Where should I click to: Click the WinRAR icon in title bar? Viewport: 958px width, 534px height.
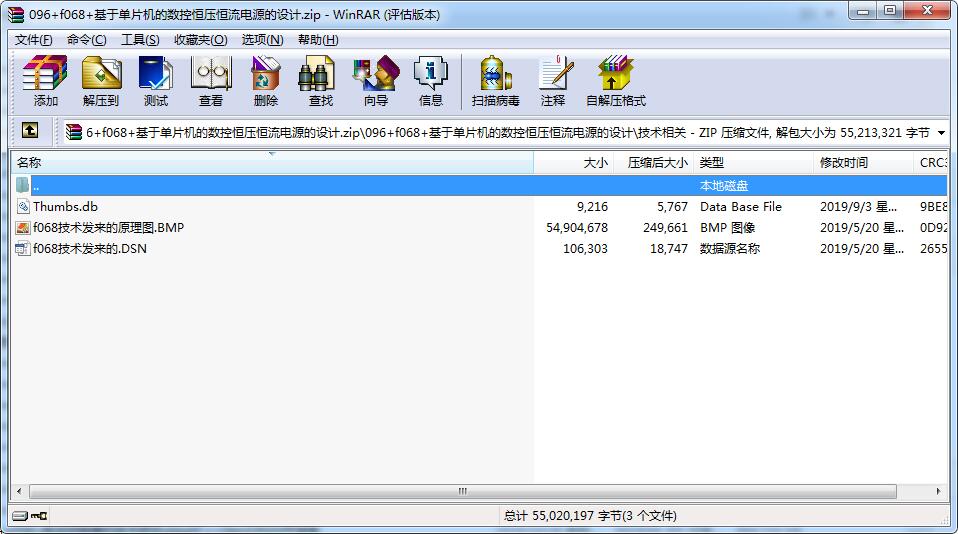coord(16,14)
